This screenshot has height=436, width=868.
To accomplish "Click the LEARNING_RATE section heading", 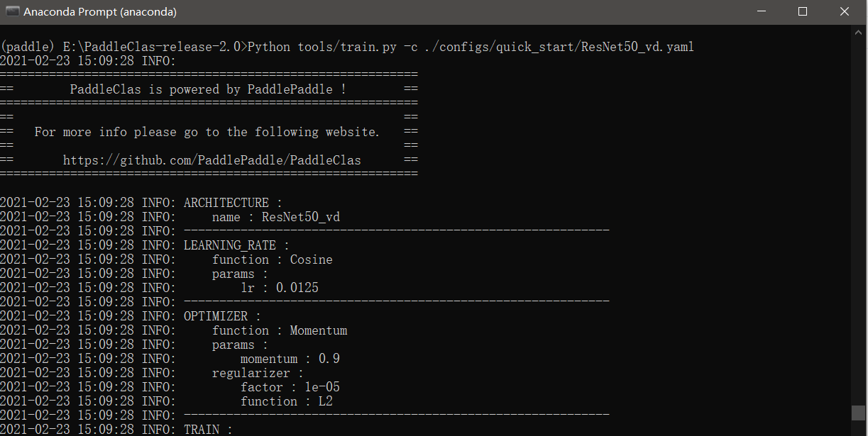I will click(x=230, y=245).
